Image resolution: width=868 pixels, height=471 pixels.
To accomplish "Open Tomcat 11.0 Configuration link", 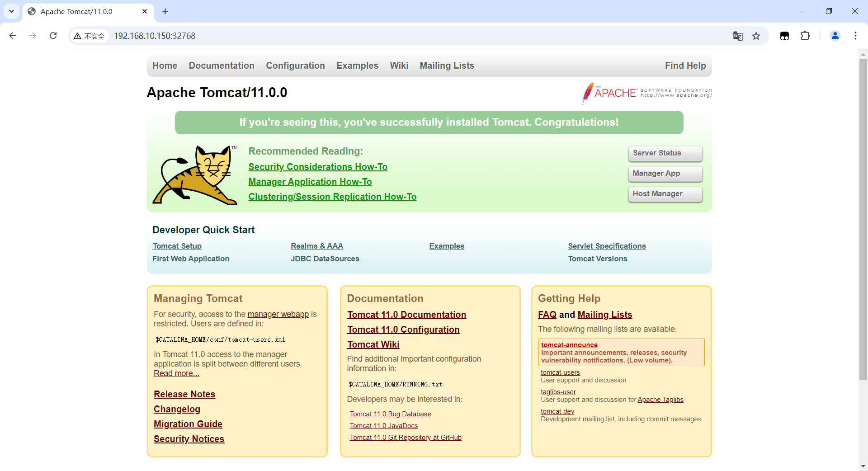I will click(x=403, y=330).
